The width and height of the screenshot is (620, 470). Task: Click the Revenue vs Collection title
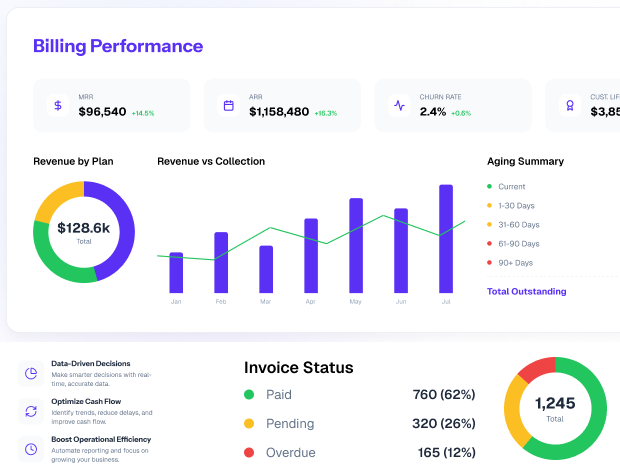(211, 161)
